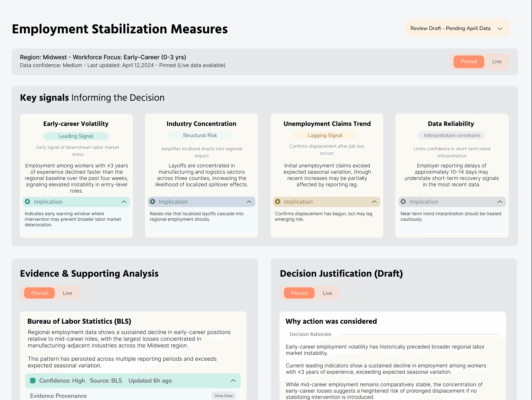Click amber dot icon in Unemployment Claims implication

(x=277, y=202)
